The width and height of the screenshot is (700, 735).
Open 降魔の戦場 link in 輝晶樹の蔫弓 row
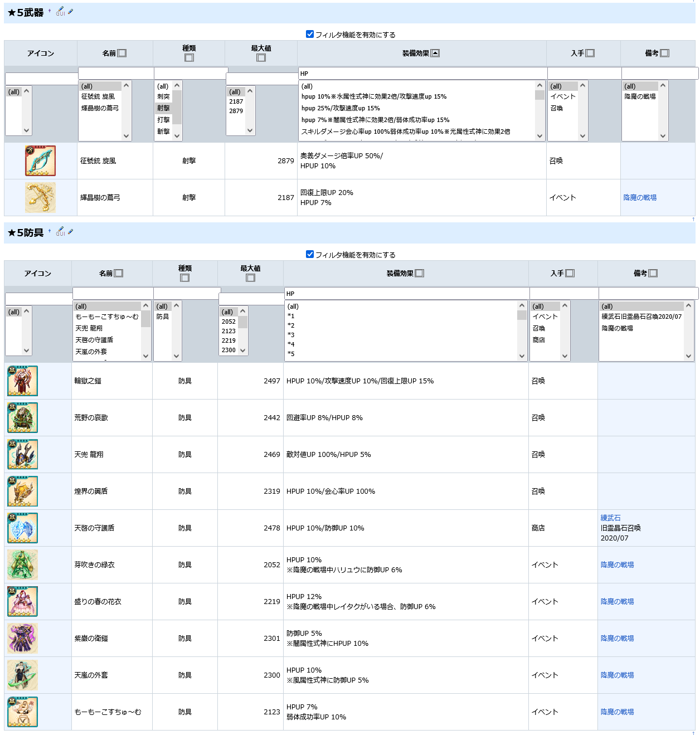coord(640,198)
